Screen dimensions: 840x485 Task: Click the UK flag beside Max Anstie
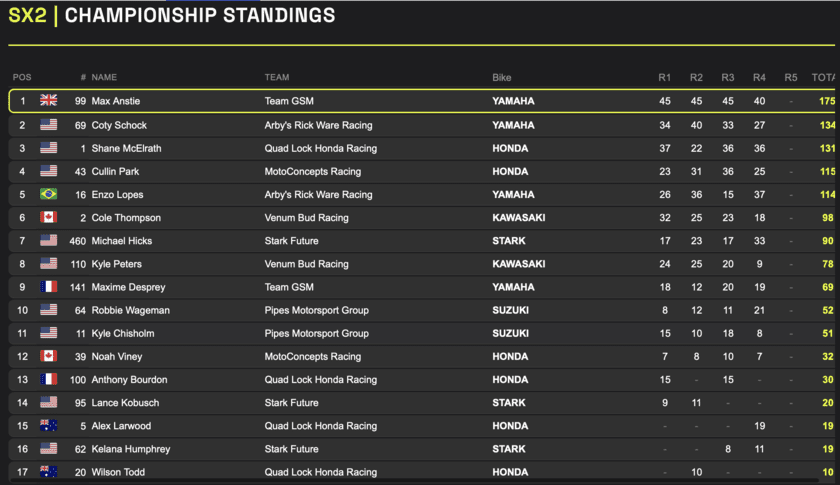click(48, 101)
